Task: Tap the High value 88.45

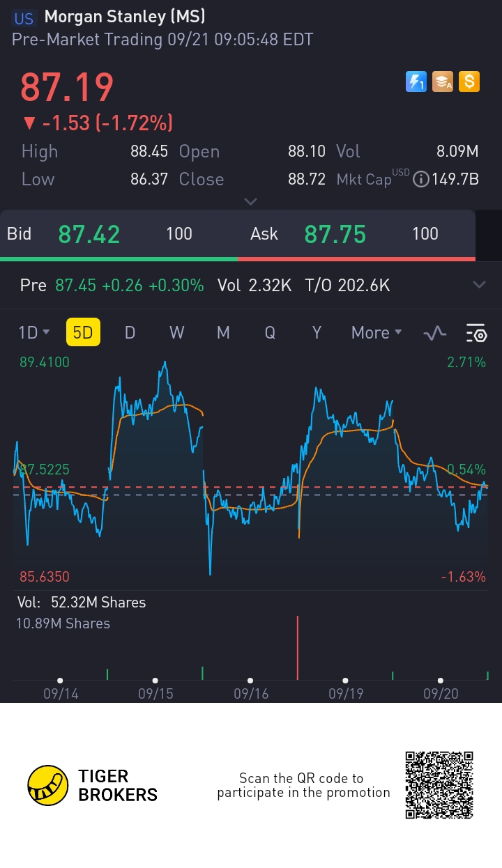Action: pos(149,152)
